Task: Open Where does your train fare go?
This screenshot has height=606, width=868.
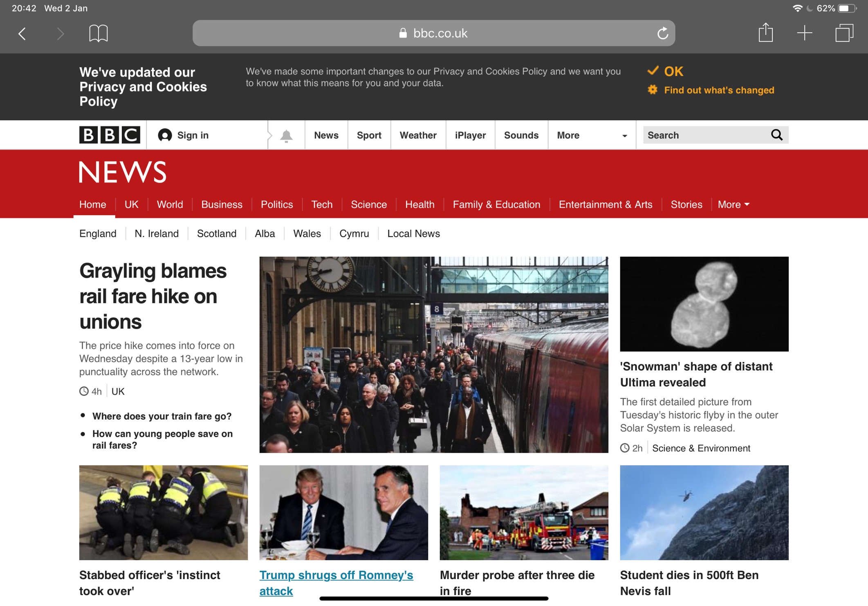Action: (x=162, y=416)
